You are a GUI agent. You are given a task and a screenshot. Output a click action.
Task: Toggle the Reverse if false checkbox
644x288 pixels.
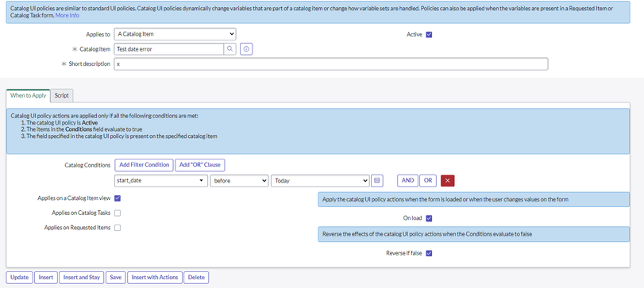pyautogui.click(x=429, y=253)
